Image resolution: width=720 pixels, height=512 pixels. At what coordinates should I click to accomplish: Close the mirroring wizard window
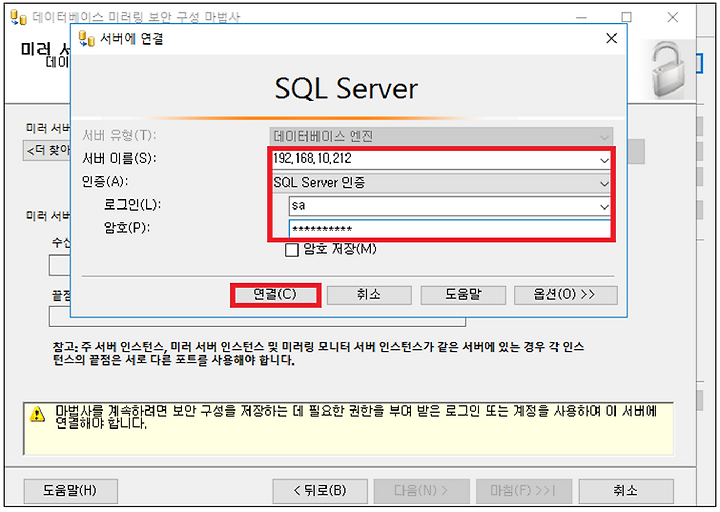coord(672,17)
